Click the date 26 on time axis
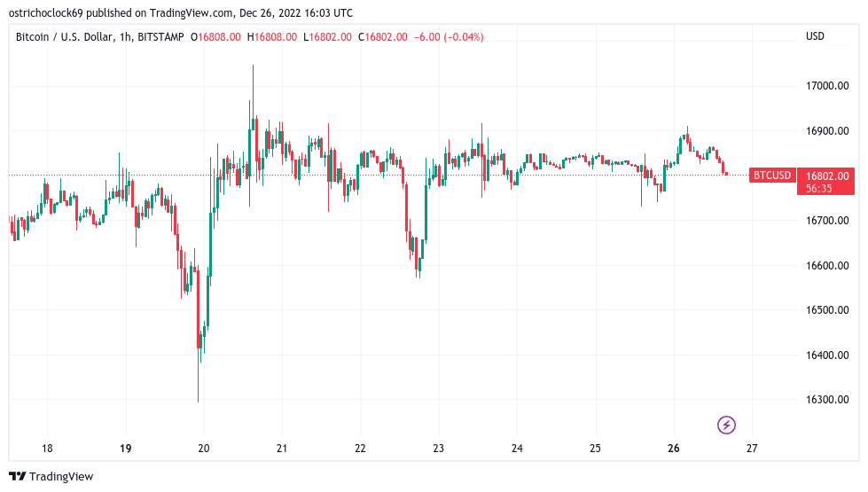Screen dimensions: 868x492 [674, 449]
